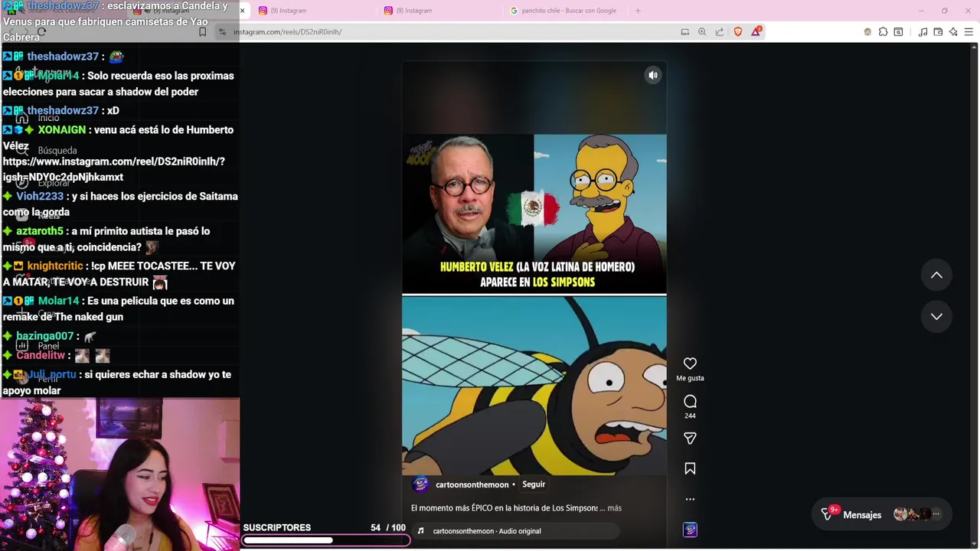980x551 pixels.
Task: Switch to second Instagram browser tab
Action: click(x=314, y=11)
